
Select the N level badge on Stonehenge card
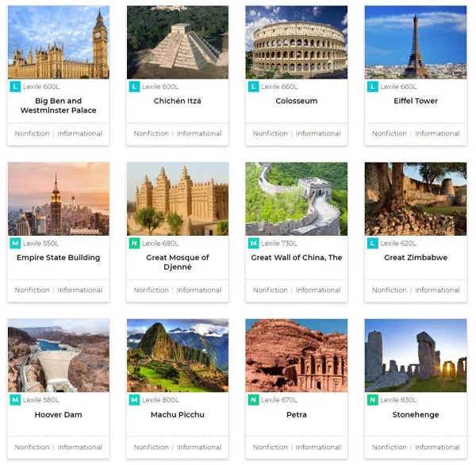pos(373,400)
